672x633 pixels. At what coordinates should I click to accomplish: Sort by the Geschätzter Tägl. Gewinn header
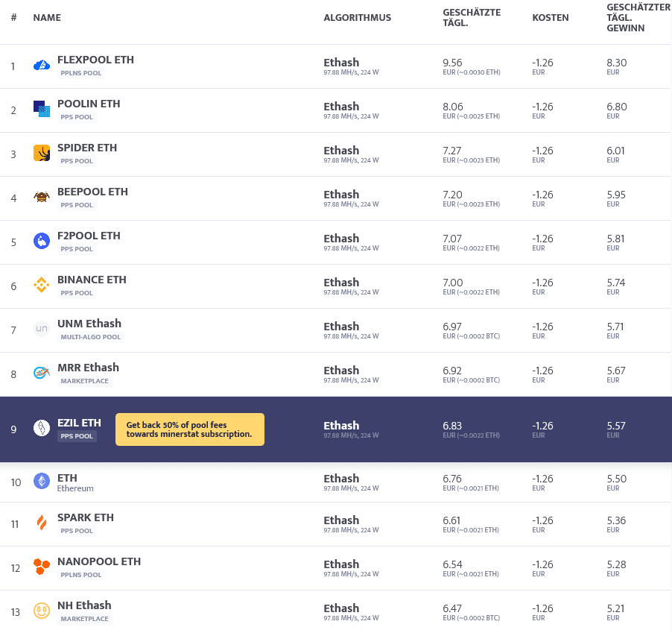point(638,18)
